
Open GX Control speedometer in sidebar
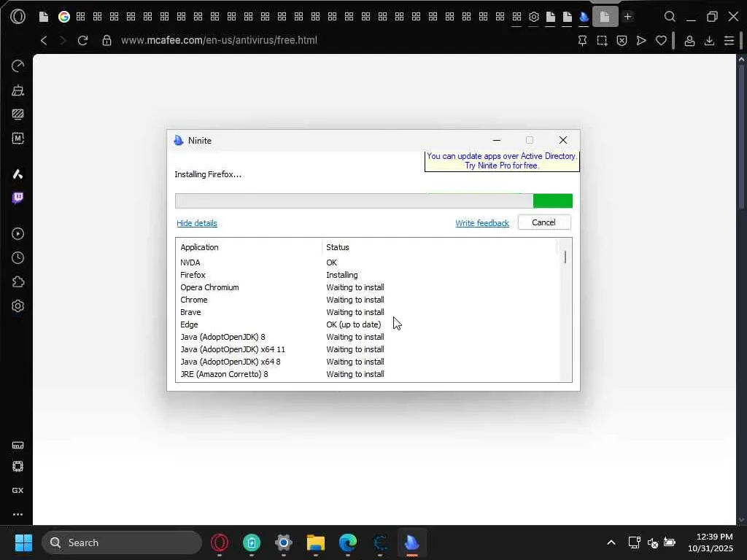point(18,66)
